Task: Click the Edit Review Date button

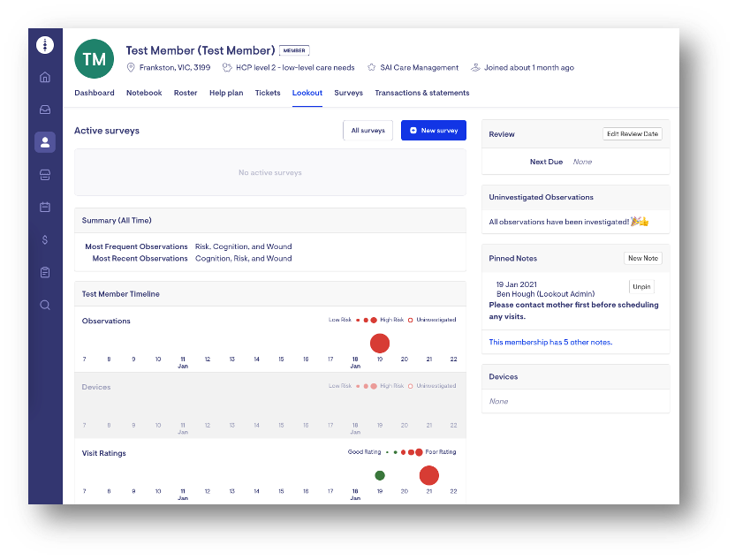Action: click(x=632, y=134)
